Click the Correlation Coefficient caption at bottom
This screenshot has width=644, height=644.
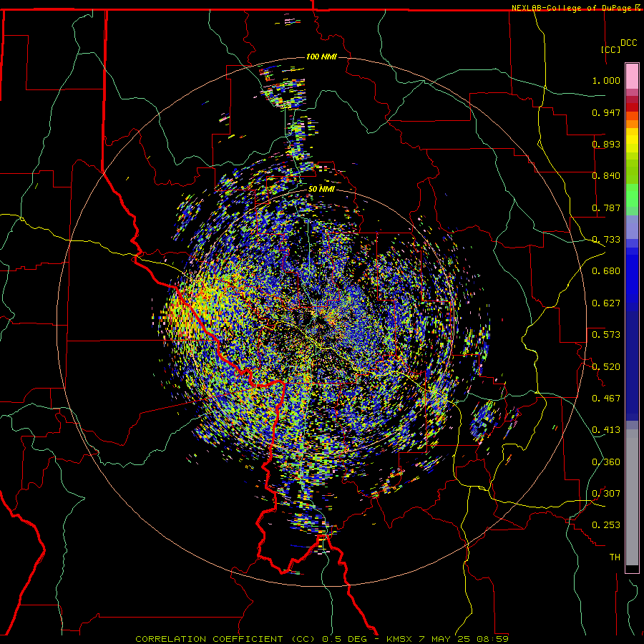(x=322, y=639)
